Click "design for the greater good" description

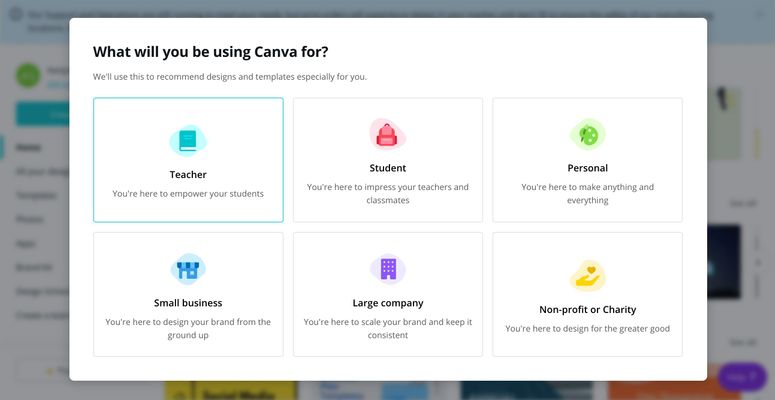(x=587, y=329)
